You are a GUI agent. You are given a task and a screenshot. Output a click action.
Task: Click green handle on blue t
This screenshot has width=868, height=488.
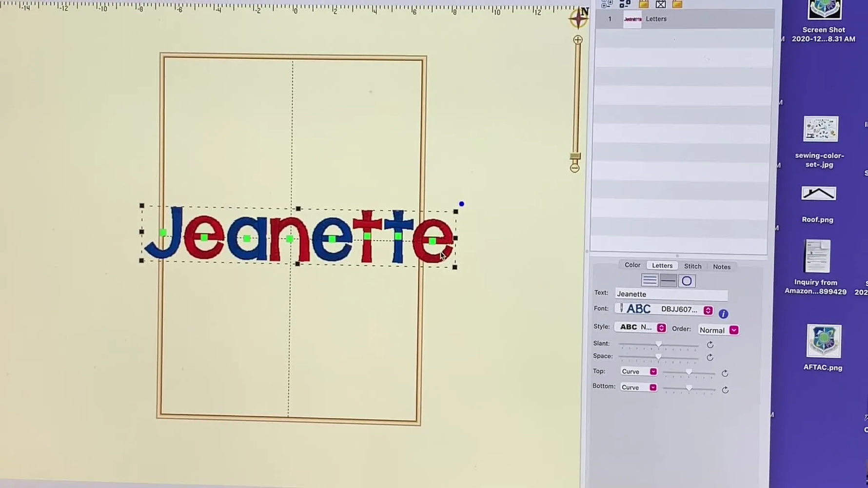click(398, 236)
